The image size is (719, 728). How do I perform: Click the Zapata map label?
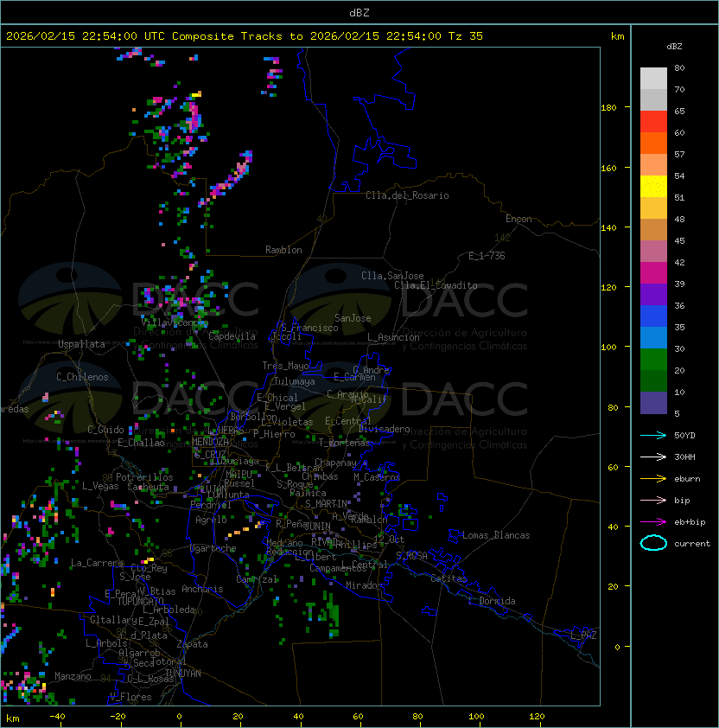192,644
